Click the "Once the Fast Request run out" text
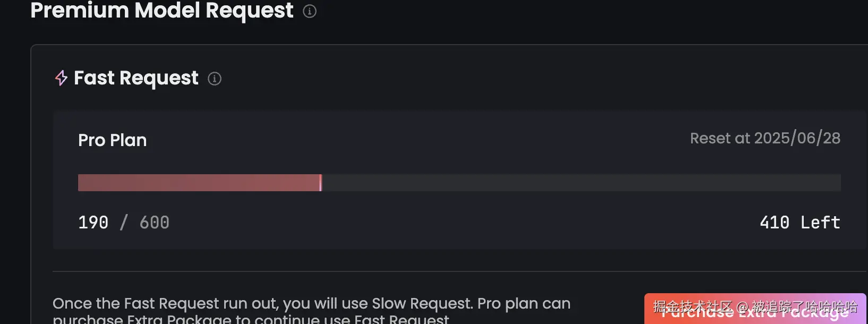Screen dimensions: 868x324 click(x=165, y=303)
